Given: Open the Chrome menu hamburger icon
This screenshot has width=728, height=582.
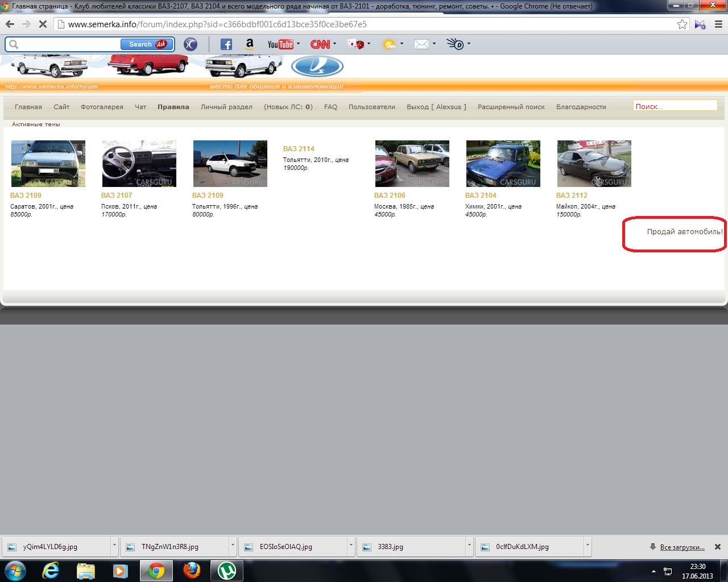Looking at the screenshot, I should (718, 24).
